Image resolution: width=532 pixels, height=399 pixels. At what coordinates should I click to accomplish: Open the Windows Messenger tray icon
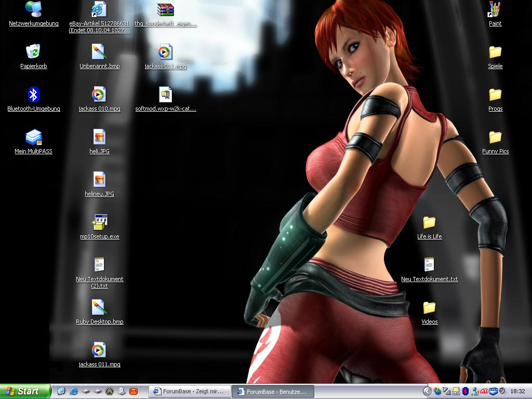coord(475,391)
